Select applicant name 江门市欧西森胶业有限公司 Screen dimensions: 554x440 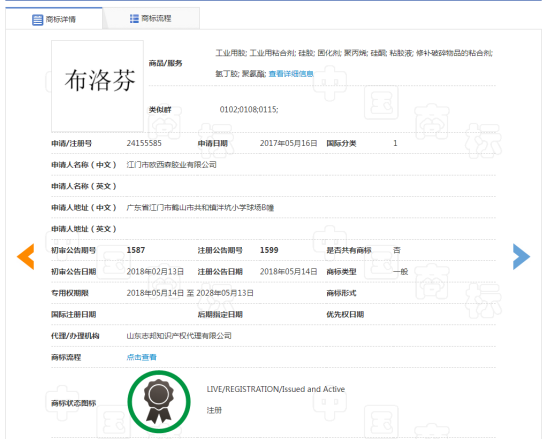pyautogui.click(x=171, y=165)
